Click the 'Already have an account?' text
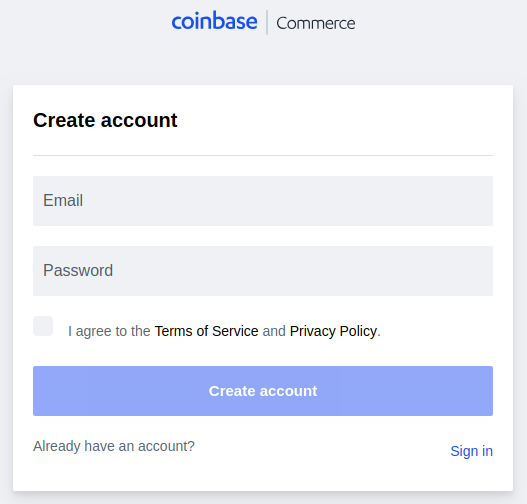This screenshot has width=527, height=504. pyautogui.click(x=114, y=446)
